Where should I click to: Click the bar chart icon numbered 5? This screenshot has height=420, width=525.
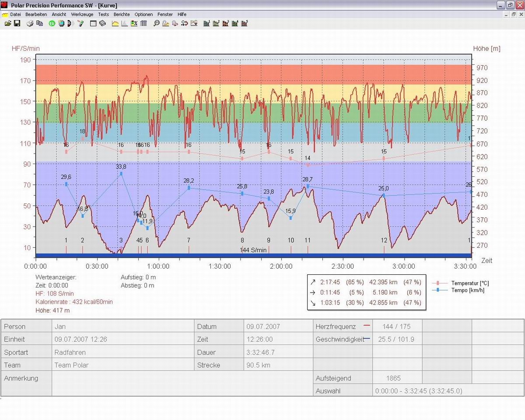coord(245,23)
